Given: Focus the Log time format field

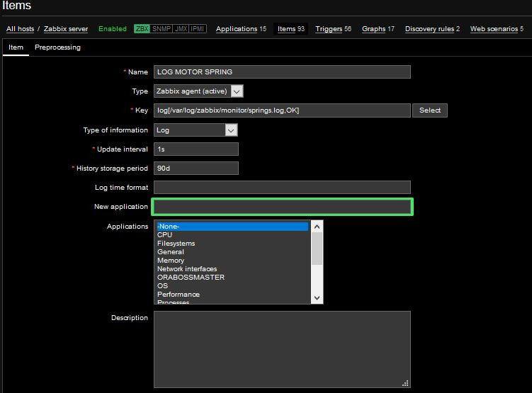Looking at the screenshot, I should coord(282,188).
